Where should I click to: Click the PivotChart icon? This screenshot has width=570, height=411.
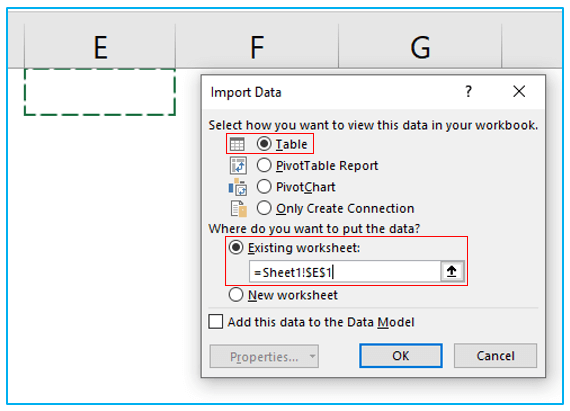(x=238, y=187)
